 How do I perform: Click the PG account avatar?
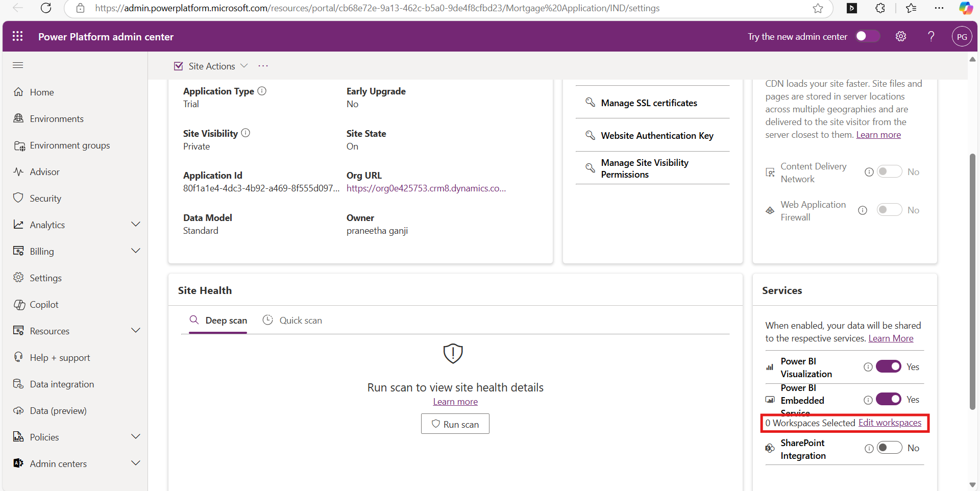point(962,36)
